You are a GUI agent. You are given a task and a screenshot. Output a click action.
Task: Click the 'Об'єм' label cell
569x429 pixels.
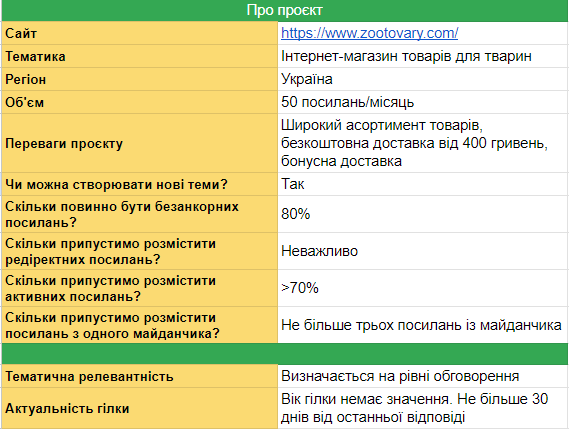140,102
